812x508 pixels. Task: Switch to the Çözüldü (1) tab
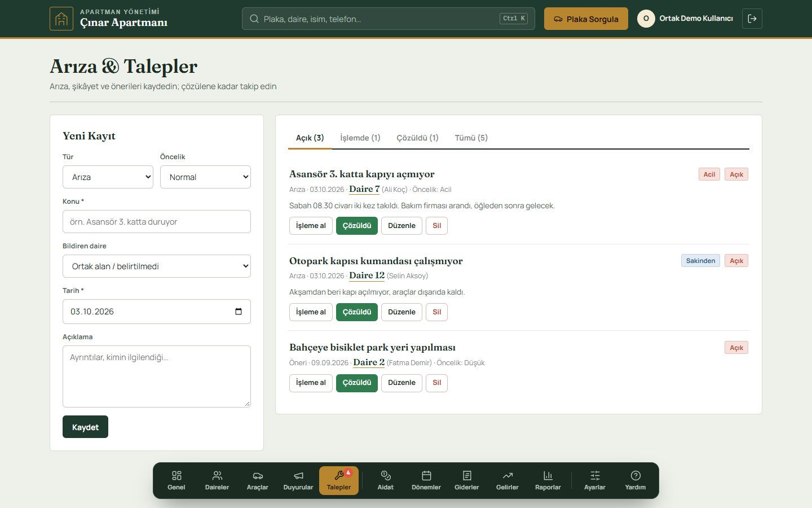[x=417, y=138]
